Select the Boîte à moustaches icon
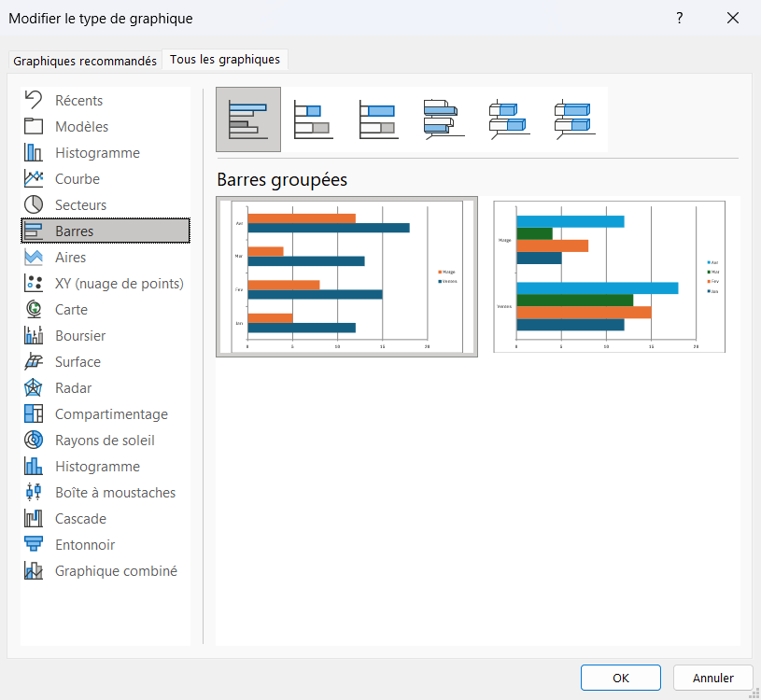The height and width of the screenshot is (700, 761). tap(34, 493)
